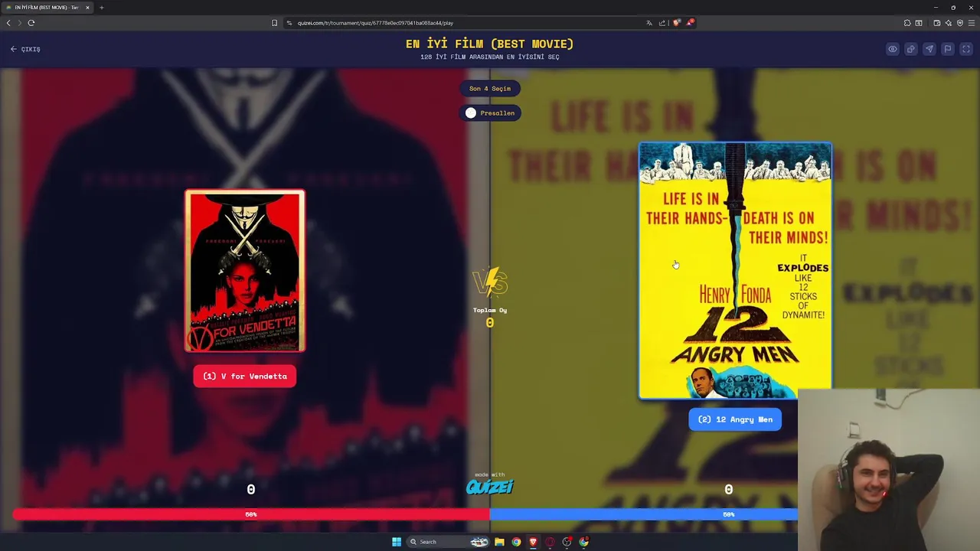This screenshot has width=980, height=551.
Task: Click the Brave Rewards triangle icon
Action: coord(690,23)
